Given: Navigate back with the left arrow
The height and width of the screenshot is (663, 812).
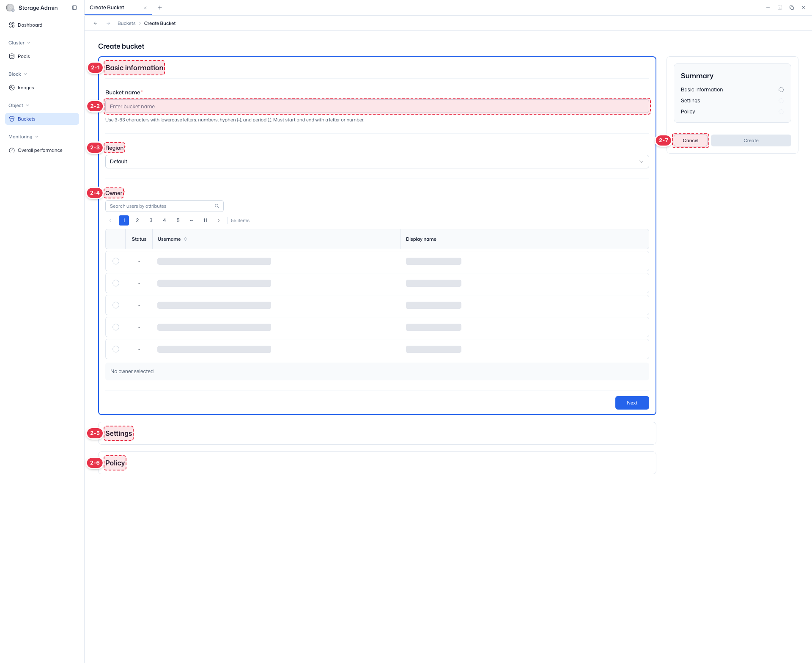Looking at the screenshot, I should (96, 23).
